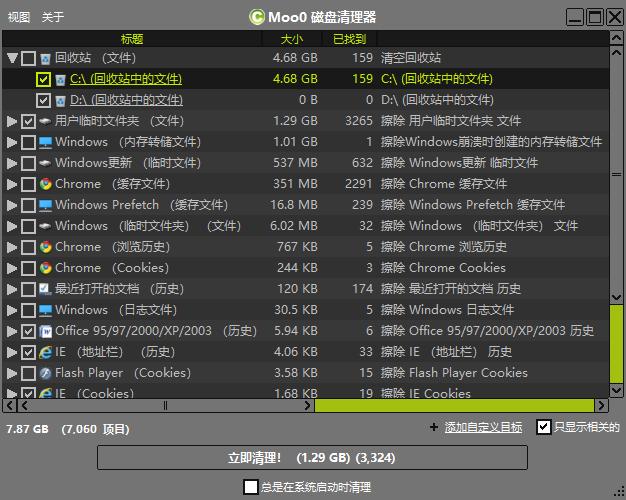The image size is (626, 500).
Task: Click the green horizontal usage bar
Action: click(454, 406)
